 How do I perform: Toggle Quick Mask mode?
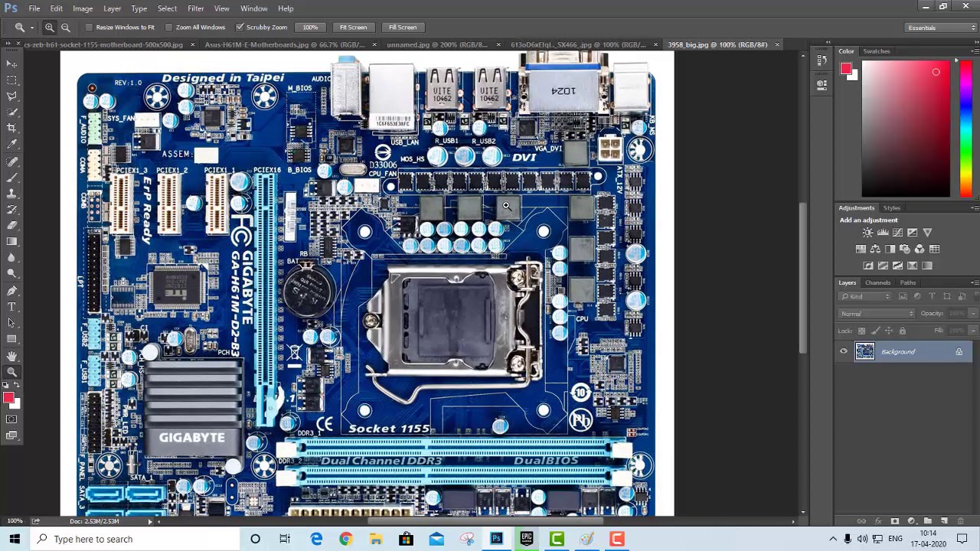11,419
